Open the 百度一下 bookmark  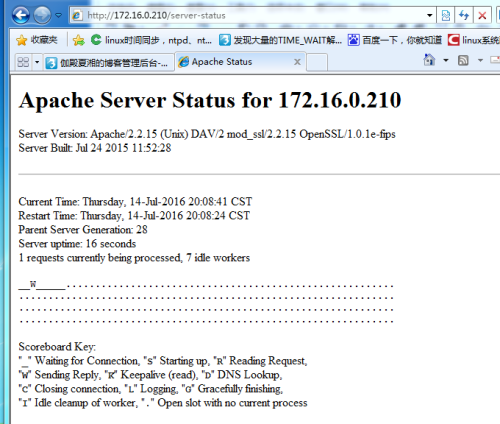[x=395, y=40]
